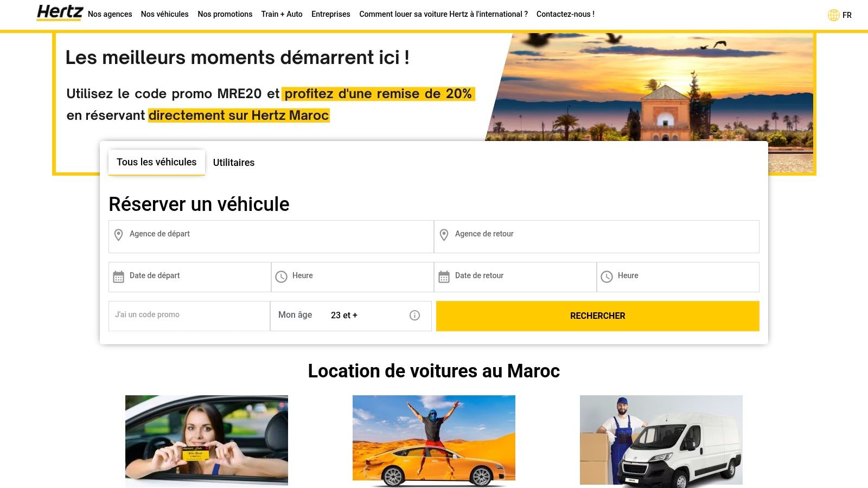Click the return time clock icon

click(607, 277)
